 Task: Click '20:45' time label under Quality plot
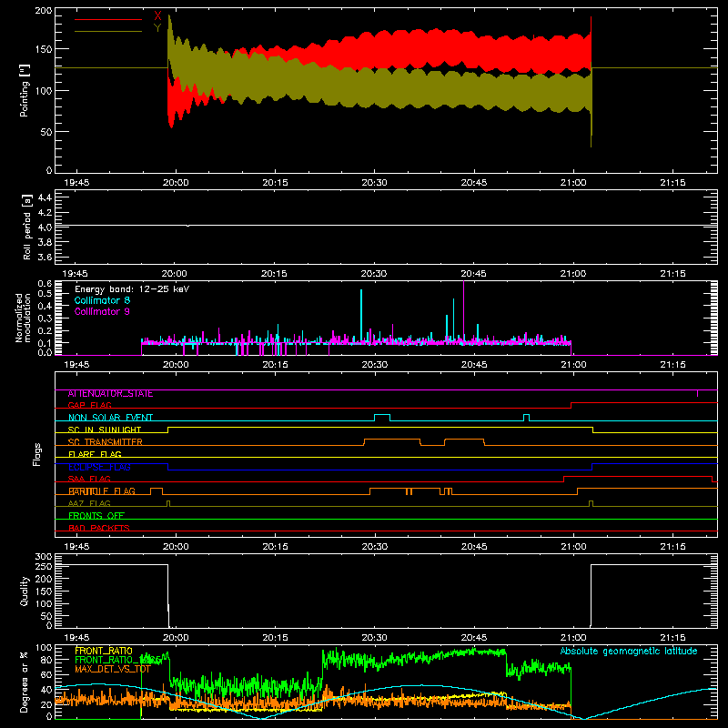point(474,638)
